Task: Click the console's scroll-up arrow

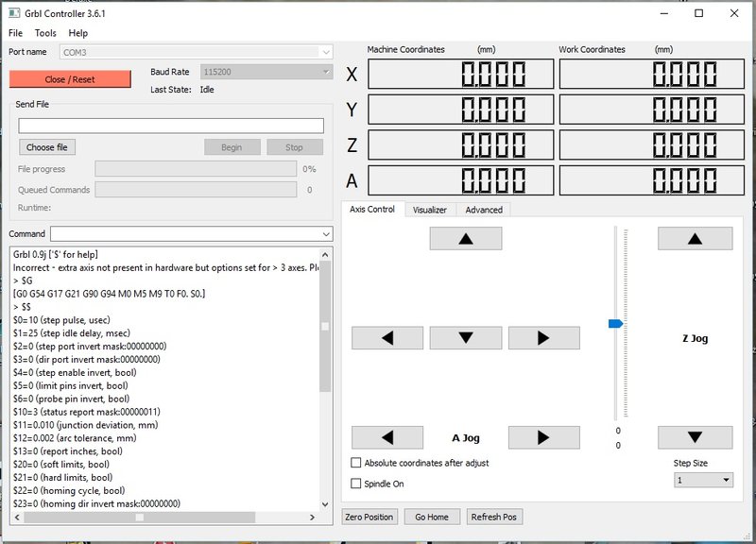Action: coord(325,255)
